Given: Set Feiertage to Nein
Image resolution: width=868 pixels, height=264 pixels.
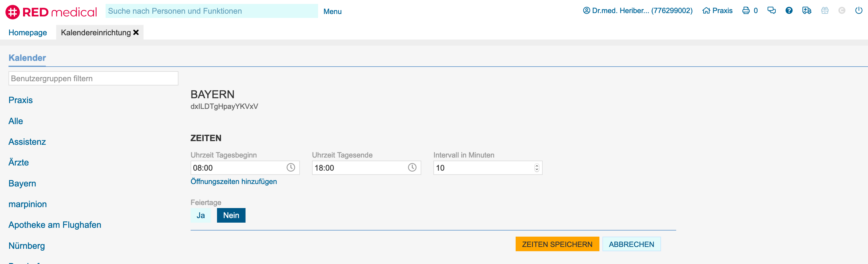Looking at the screenshot, I should click(231, 215).
